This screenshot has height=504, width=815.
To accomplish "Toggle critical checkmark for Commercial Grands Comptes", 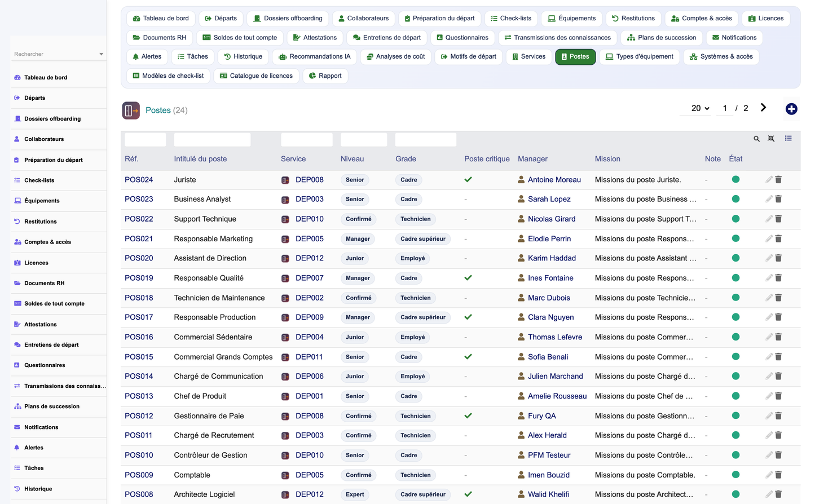I will tap(468, 356).
